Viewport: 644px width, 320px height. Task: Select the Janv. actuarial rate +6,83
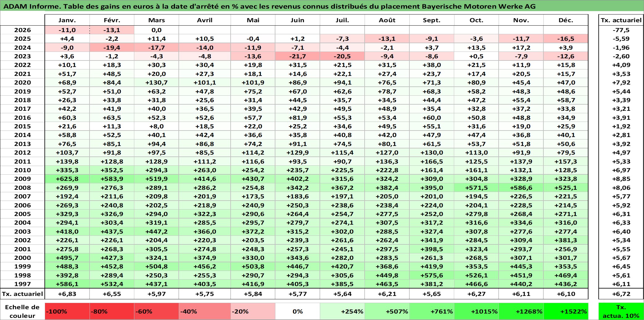tap(67, 294)
